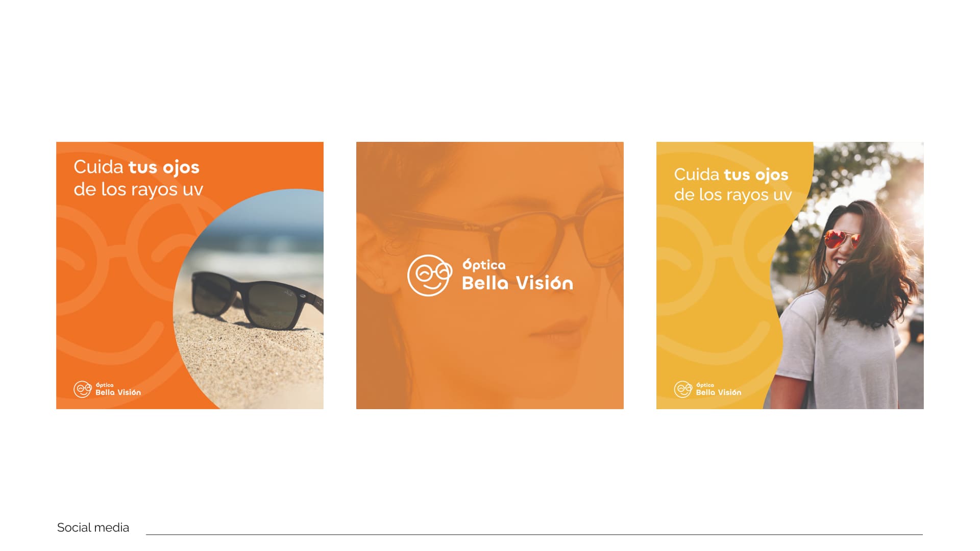The image size is (980, 551).
Task: Click the 'de los rayos uv' text on yellow post
Action: tap(733, 195)
